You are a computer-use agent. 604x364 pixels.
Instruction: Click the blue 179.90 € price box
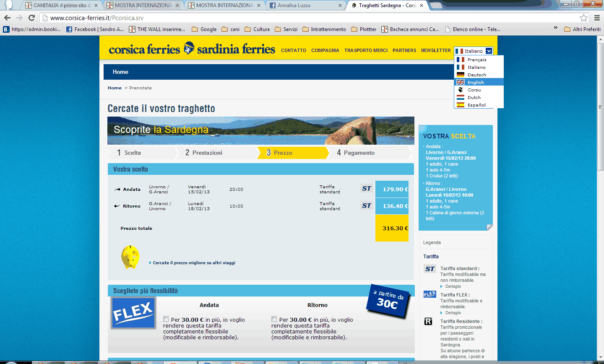(x=392, y=189)
